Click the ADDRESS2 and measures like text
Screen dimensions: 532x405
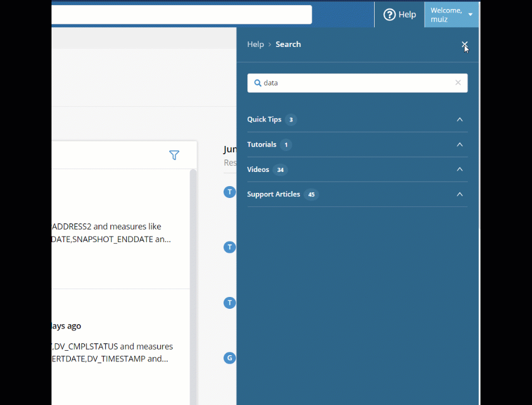coord(106,227)
